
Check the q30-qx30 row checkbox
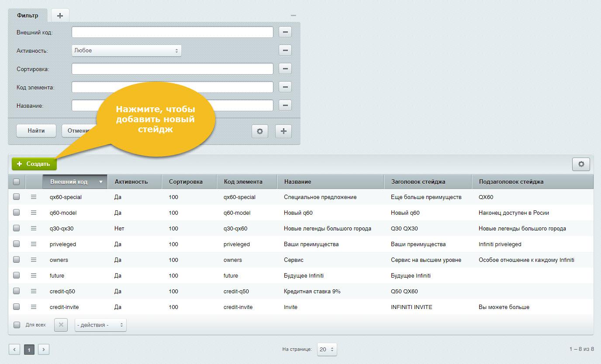[16, 228]
